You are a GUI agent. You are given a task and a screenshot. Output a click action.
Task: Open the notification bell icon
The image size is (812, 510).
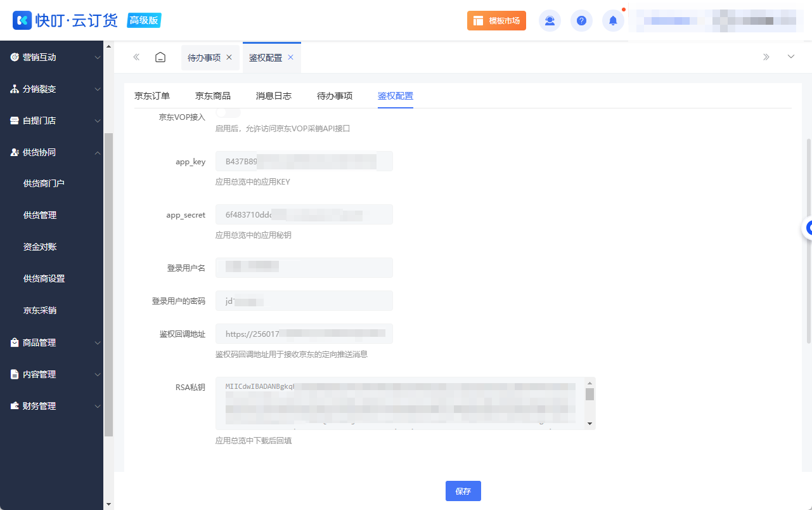[613, 21]
